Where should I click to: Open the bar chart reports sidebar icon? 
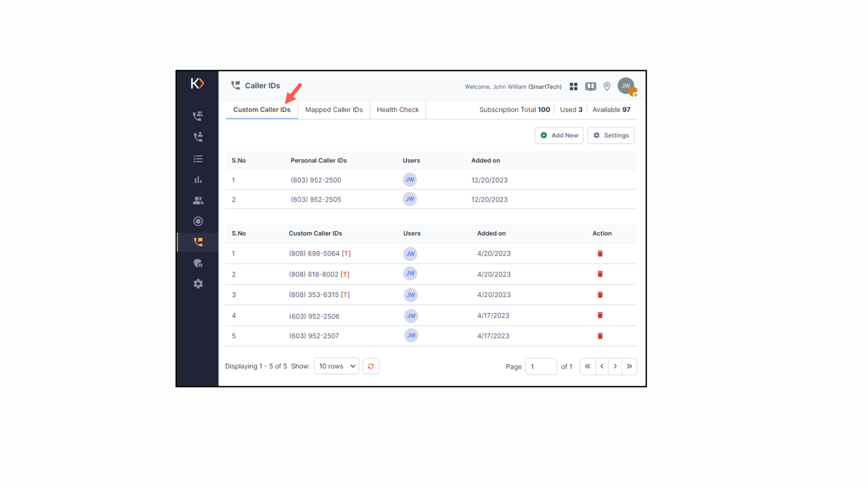(x=198, y=180)
